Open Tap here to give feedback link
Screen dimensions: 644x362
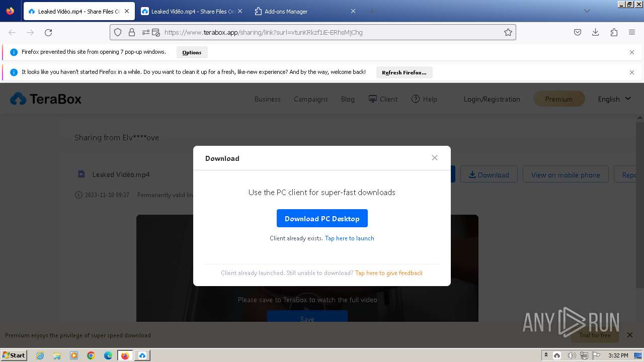tap(389, 273)
